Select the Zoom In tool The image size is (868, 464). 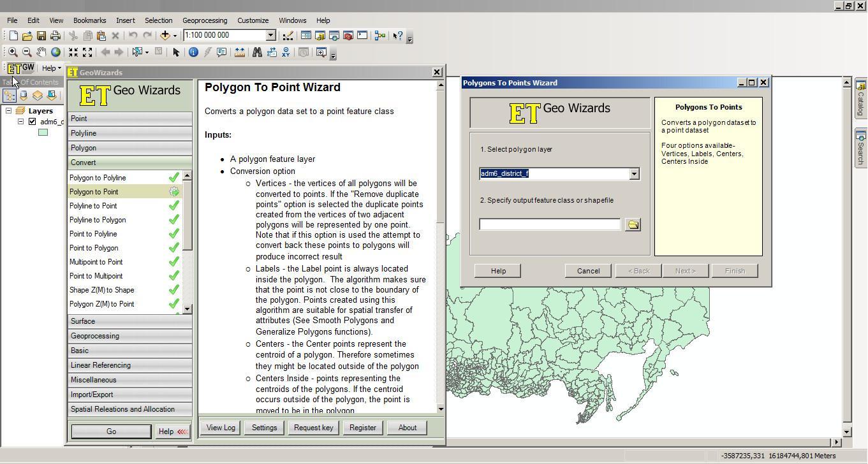(13, 52)
